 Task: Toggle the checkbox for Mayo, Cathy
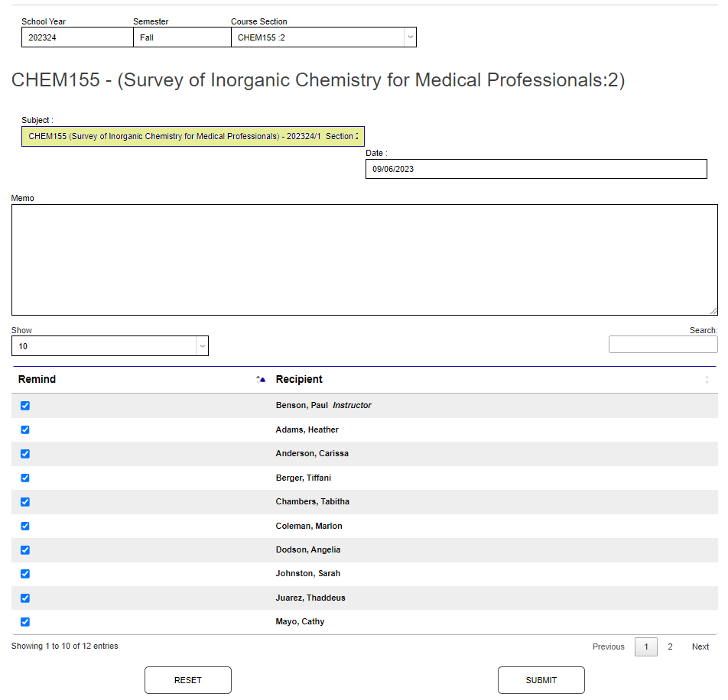tap(25, 622)
